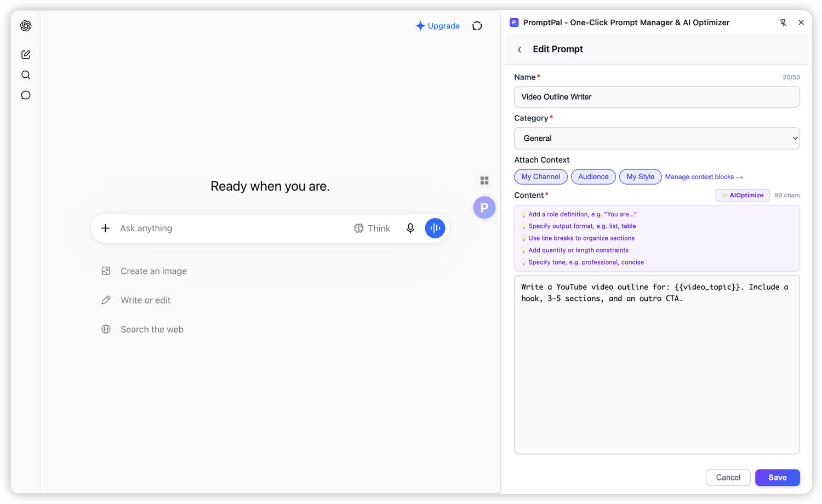Screen dimensions: 822x504
Task: Click the prompt Content text area
Action: 657,365
